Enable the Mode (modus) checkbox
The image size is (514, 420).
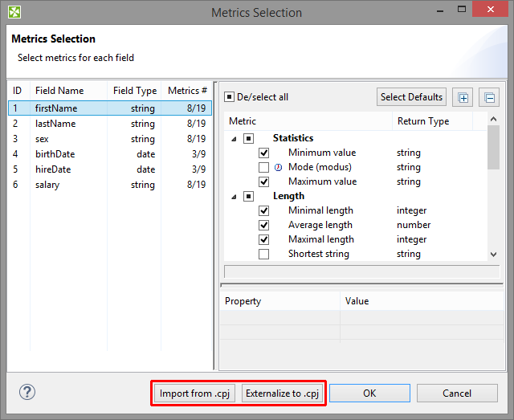click(263, 167)
